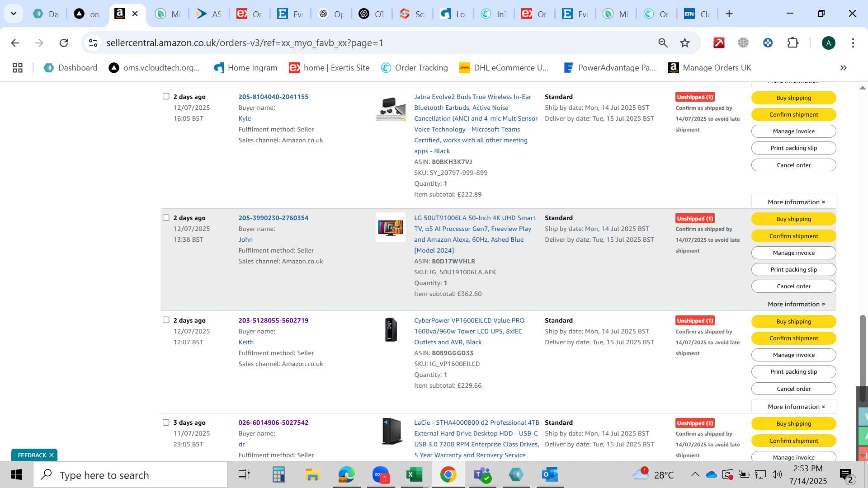Open Excel from the taskbar
Screen dimensions: 868x488
point(414,475)
